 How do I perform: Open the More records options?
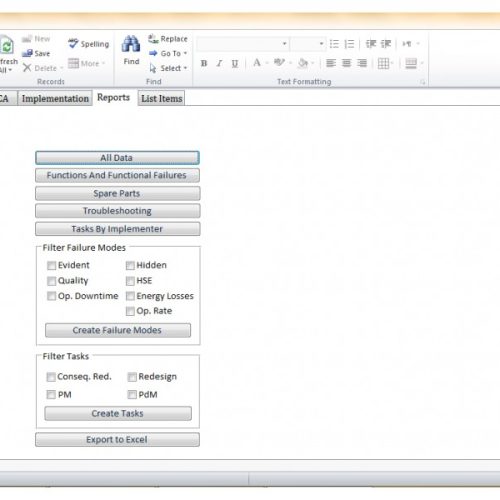pyautogui.click(x=87, y=63)
